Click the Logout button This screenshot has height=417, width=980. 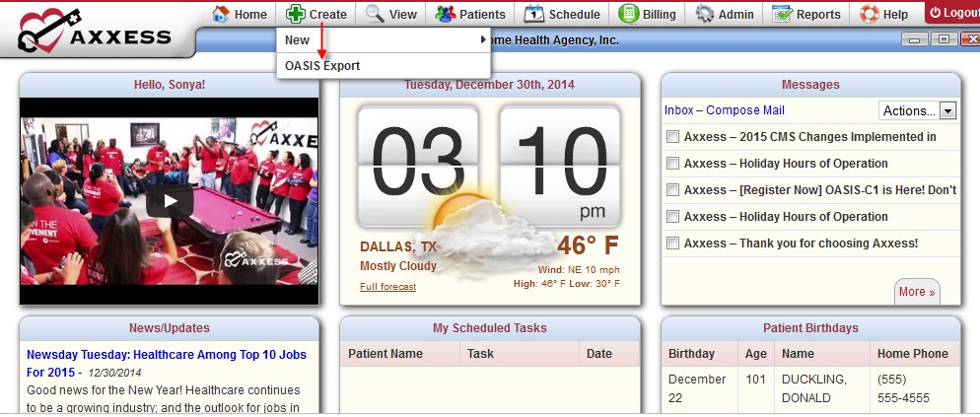click(x=952, y=13)
